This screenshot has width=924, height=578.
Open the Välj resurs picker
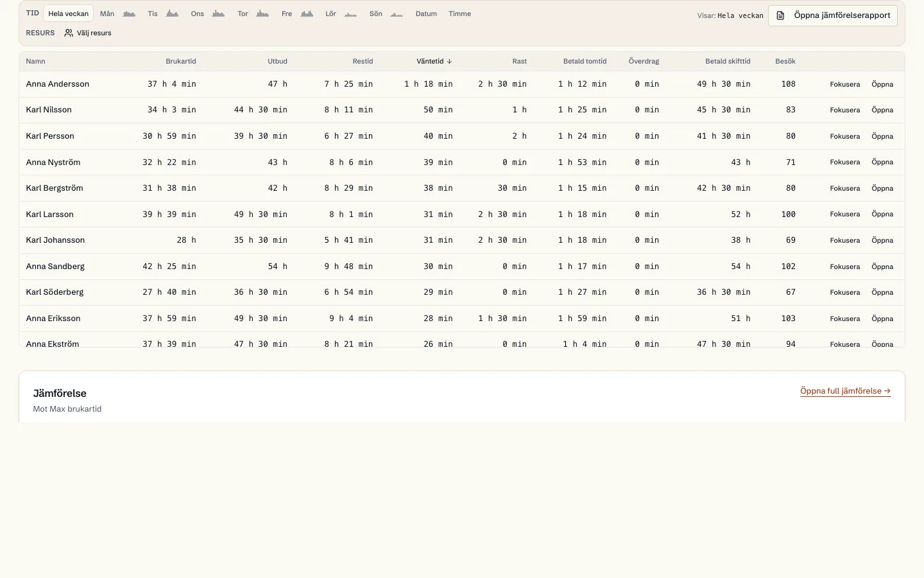coord(88,33)
